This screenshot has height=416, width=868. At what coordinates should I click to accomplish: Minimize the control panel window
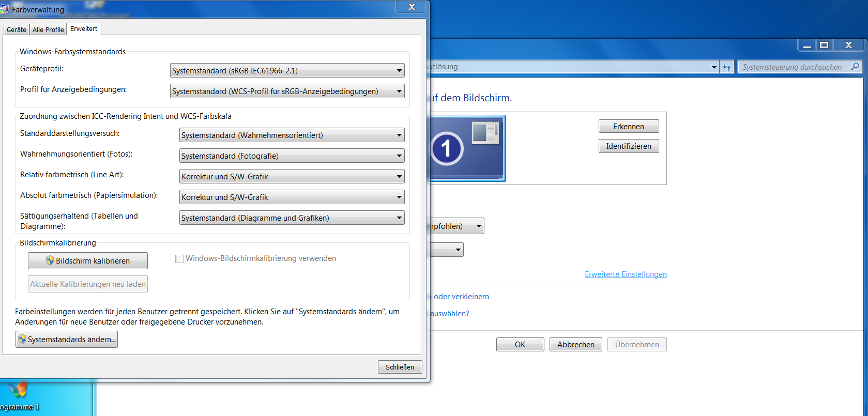pos(807,45)
